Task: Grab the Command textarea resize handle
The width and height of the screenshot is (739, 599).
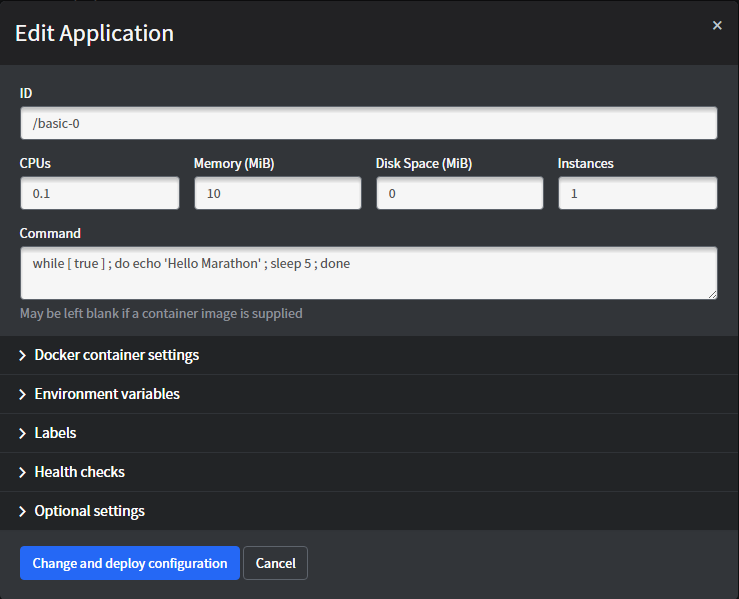Action: 712,294
